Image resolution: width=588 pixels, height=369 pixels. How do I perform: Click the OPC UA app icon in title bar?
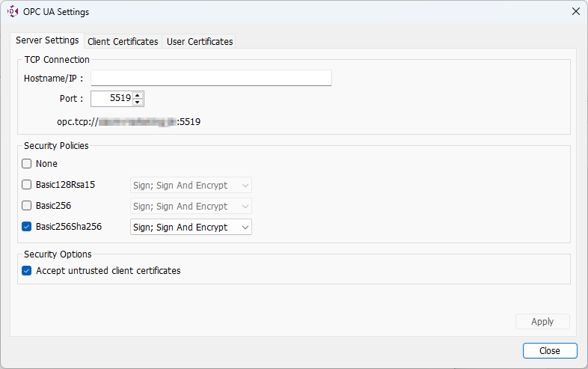click(13, 11)
